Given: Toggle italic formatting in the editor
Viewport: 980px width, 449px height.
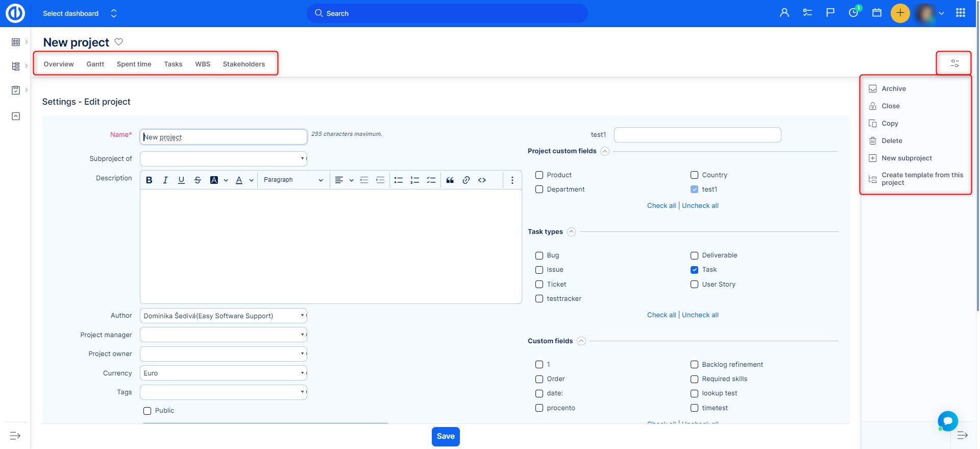Looking at the screenshot, I should point(165,180).
